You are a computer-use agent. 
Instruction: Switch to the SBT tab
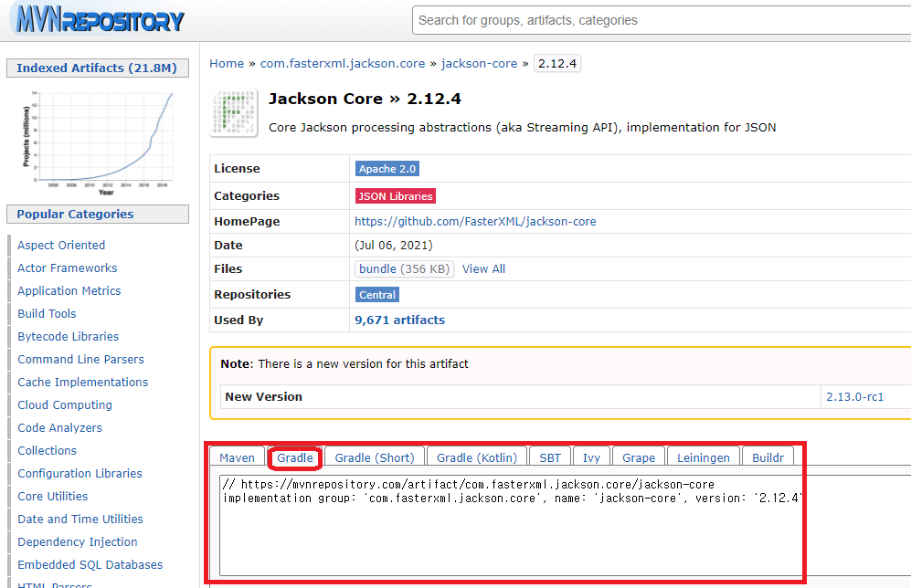[550, 457]
